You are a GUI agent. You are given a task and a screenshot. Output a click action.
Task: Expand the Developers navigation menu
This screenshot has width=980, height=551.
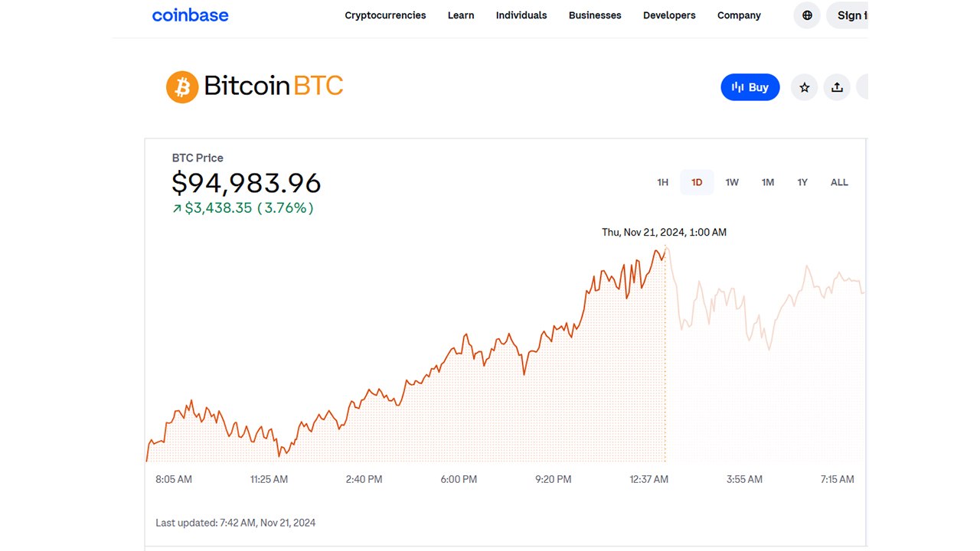tap(669, 15)
